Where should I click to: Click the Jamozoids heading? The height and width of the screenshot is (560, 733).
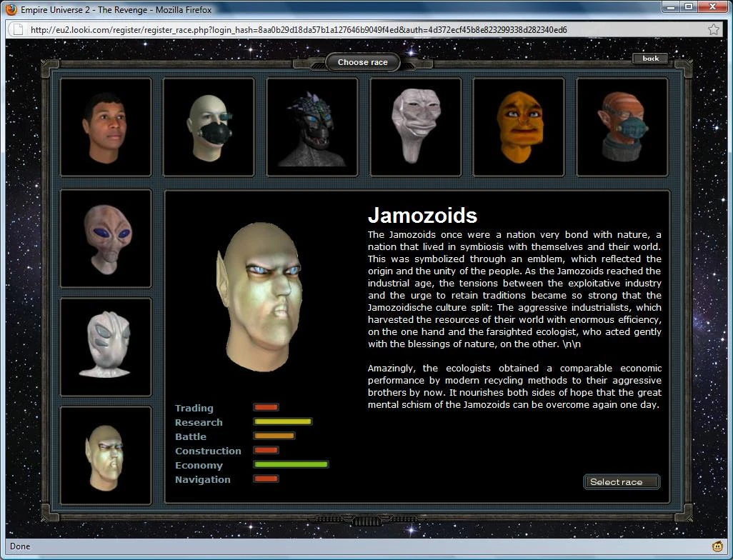[423, 216]
